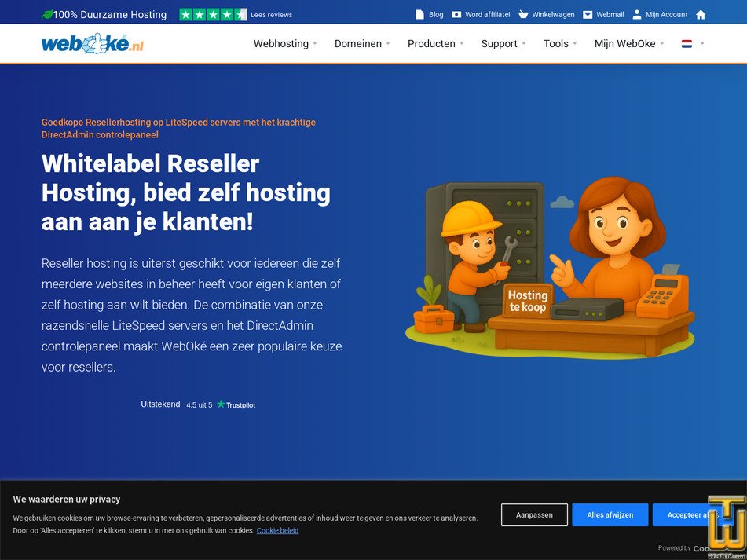The image size is (747, 560).
Task: Click the Aanpassen cookie button
Action: pyautogui.click(x=534, y=514)
